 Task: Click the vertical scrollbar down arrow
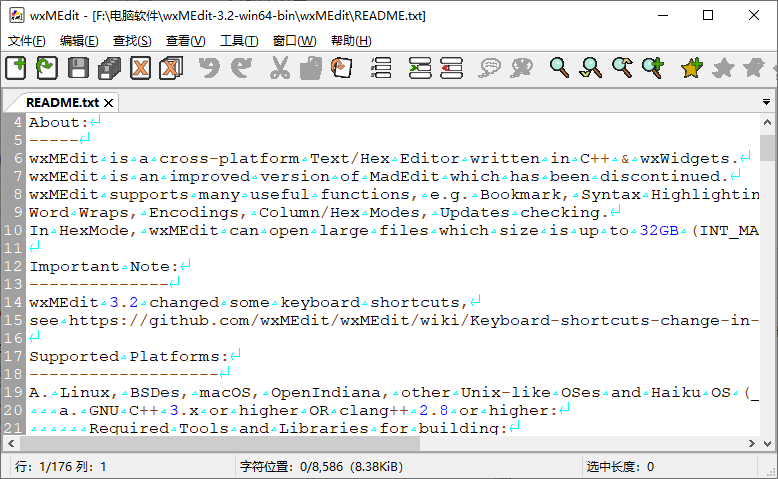[x=767, y=443]
